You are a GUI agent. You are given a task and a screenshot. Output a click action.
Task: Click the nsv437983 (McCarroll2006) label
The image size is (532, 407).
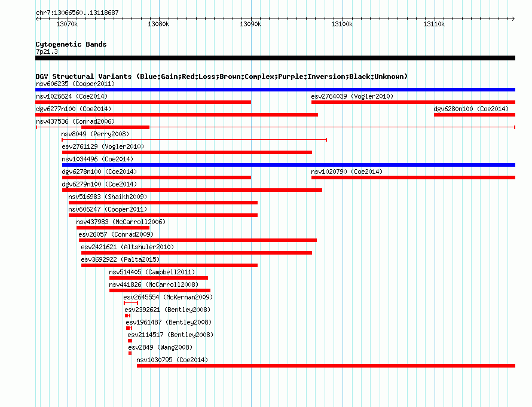[121, 222]
